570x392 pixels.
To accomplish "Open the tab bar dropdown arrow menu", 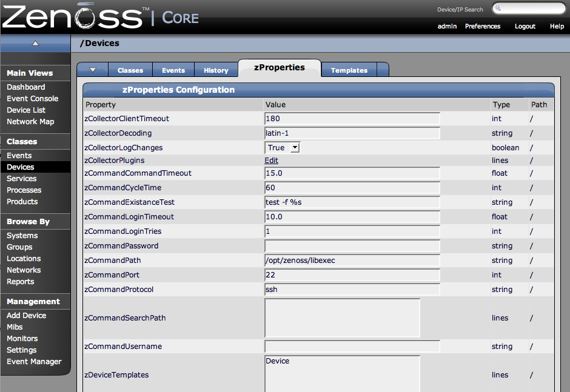I will [x=93, y=70].
